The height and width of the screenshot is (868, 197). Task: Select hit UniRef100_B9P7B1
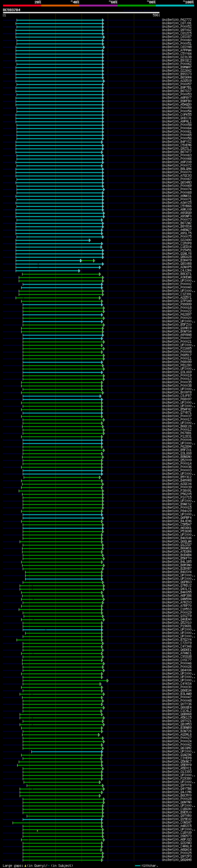(x=177, y=88)
